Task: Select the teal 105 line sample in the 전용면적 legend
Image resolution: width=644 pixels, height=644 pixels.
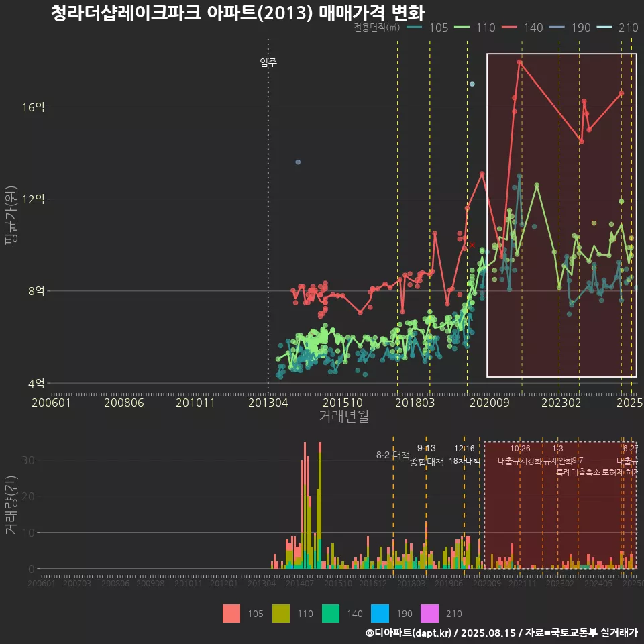Action: 414,28
